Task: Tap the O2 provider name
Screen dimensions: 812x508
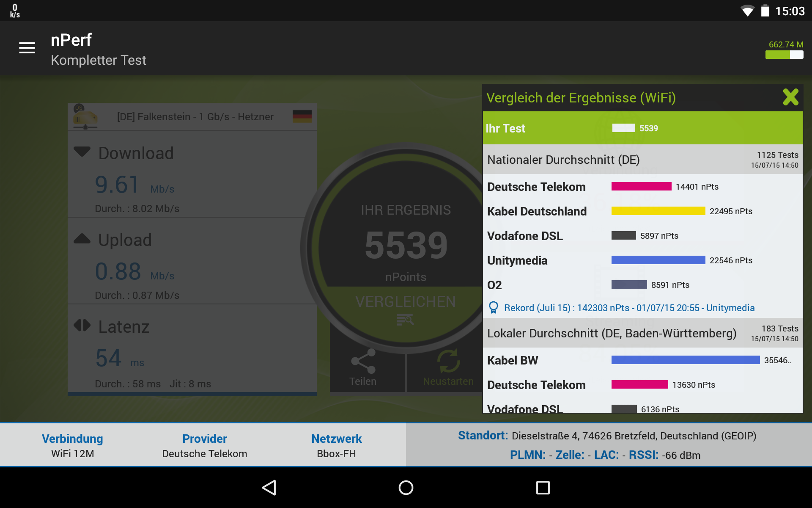Action: click(494, 285)
